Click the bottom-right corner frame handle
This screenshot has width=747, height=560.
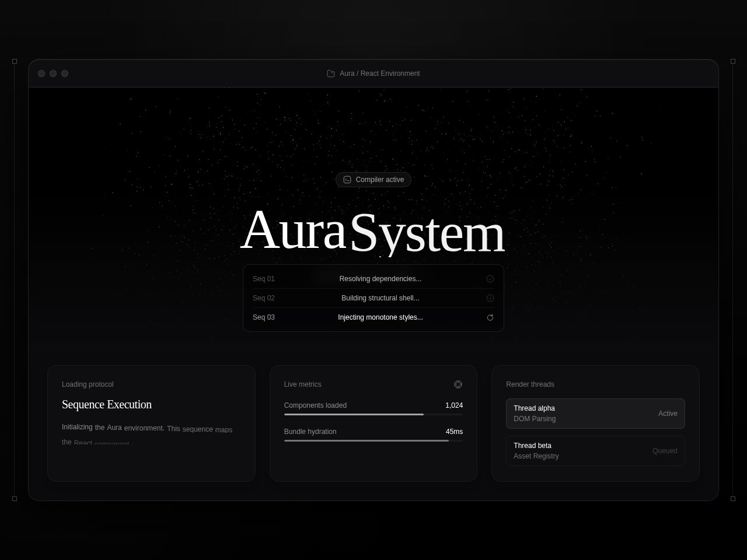click(x=733, y=499)
